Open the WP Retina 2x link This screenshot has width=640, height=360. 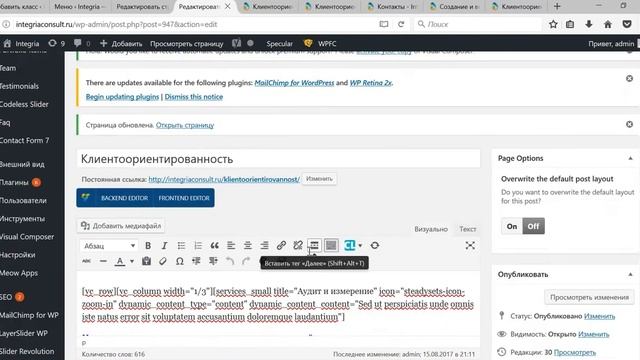coord(371,83)
